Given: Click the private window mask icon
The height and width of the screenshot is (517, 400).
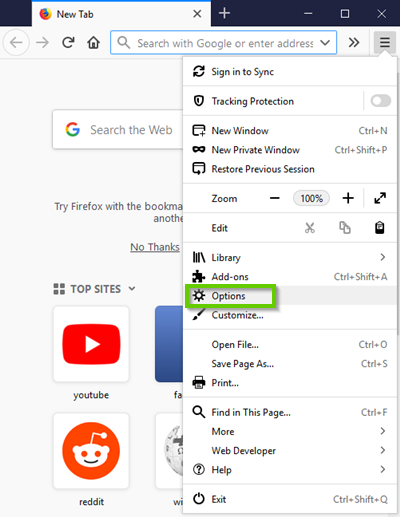Looking at the screenshot, I should pos(199,149).
